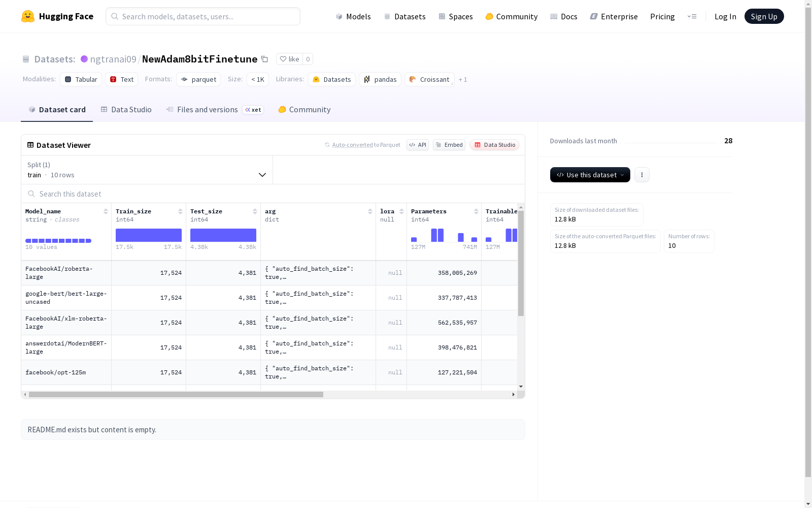Select the Datasets library tag
Image resolution: width=812 pixels, height=508 pixels.
click(332, 79)
